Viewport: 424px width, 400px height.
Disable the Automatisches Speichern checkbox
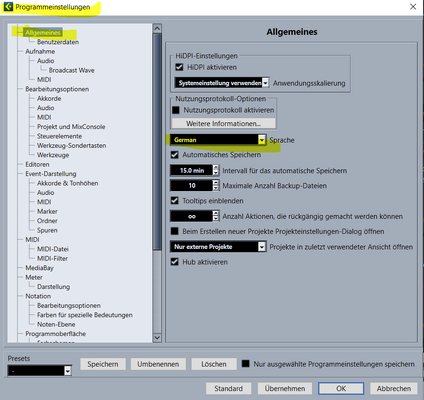(175, 155)
